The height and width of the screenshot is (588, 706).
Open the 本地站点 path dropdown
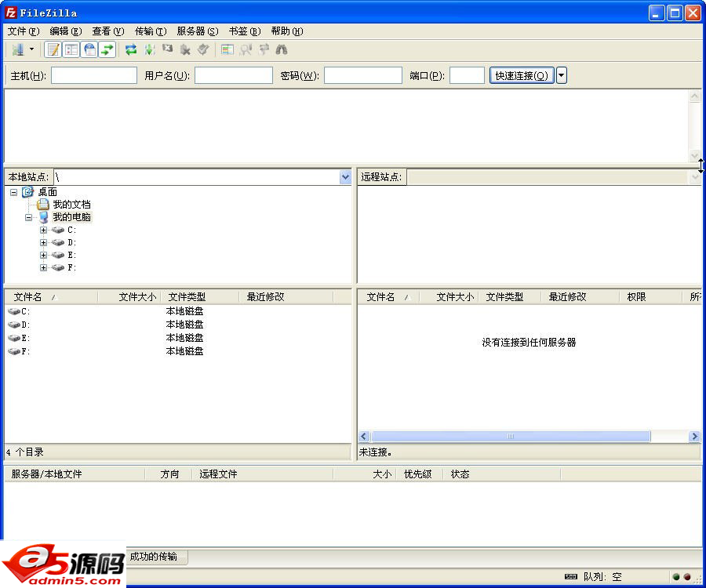point(345,177)
